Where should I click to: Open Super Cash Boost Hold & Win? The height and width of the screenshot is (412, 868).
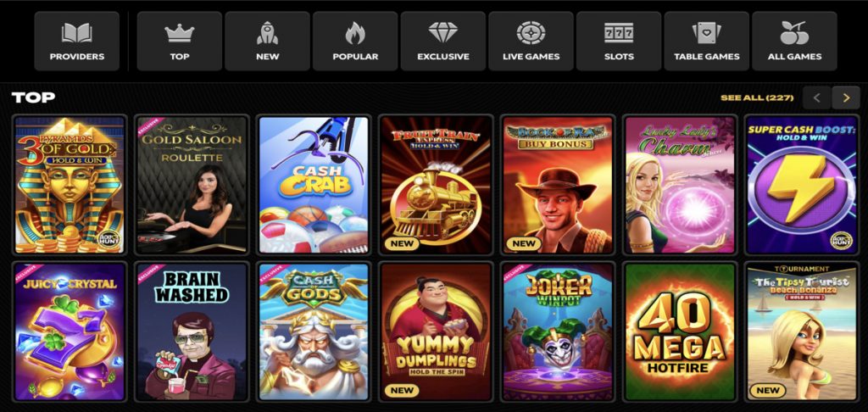[x=802, y=185]
